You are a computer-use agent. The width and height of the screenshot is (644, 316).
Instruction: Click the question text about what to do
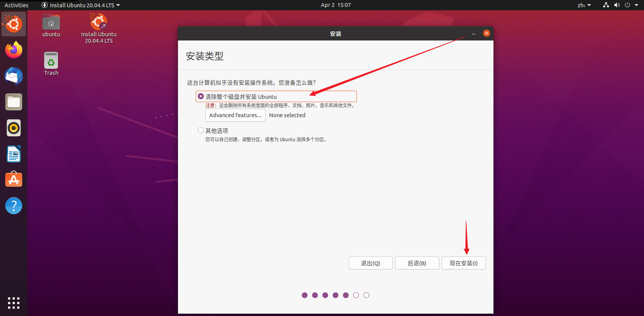pos(252,83)
